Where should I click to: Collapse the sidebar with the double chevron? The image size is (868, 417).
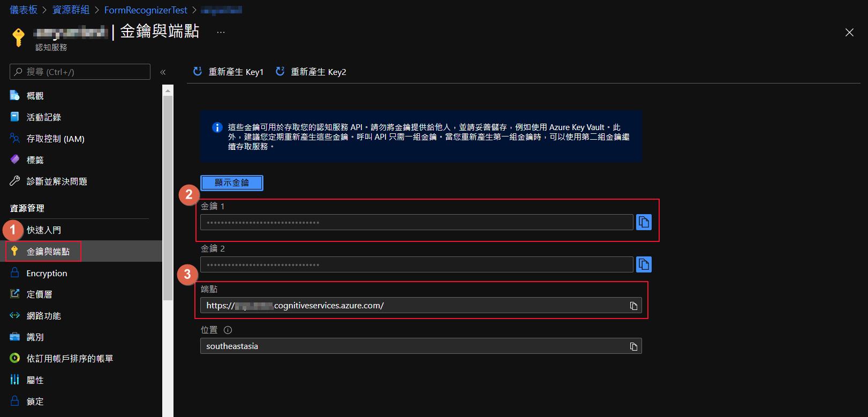tap(163, 72)
